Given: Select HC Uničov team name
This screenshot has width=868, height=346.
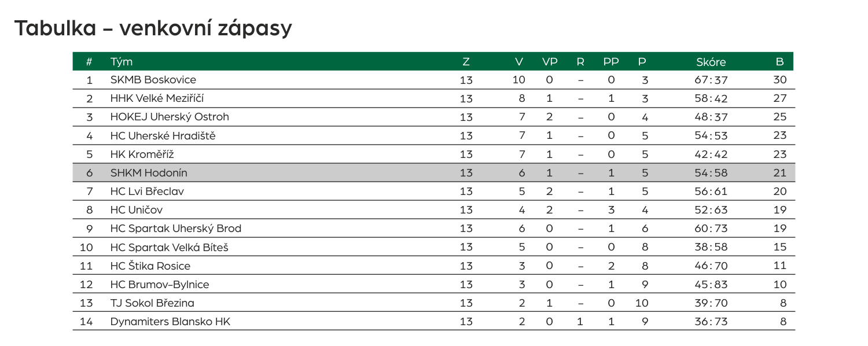Looking at the screenshot, I should point(137,209).
